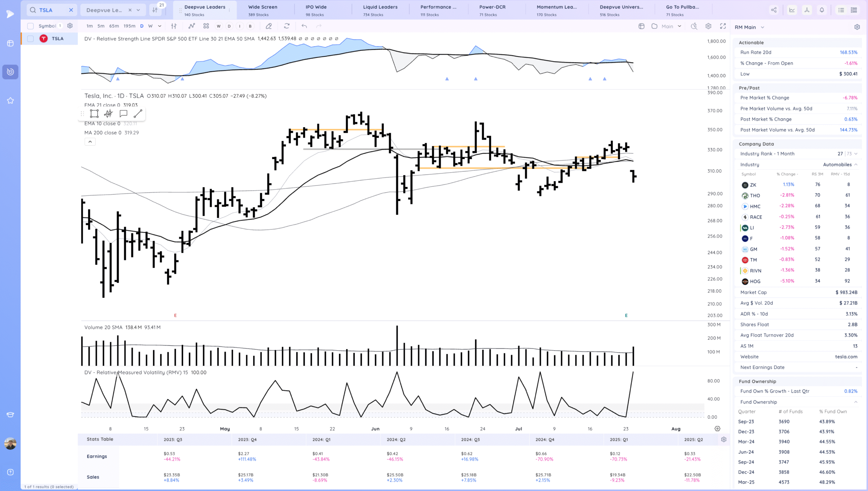Tick the TSLA row checkbox
Viewport: 868px width, 491px height.
coord(31,39)
